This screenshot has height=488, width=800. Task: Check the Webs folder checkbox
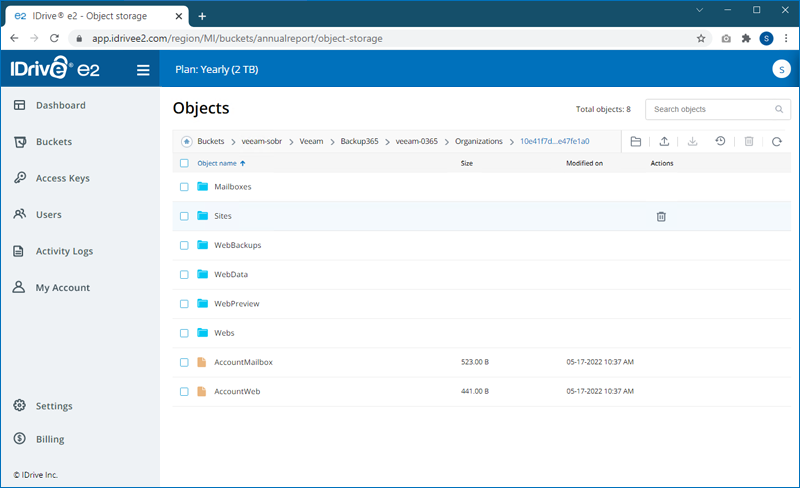pos(184,333)
